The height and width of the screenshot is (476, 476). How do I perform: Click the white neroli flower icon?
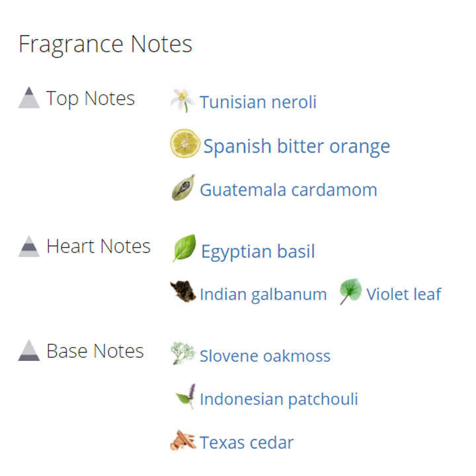point(182,100)
